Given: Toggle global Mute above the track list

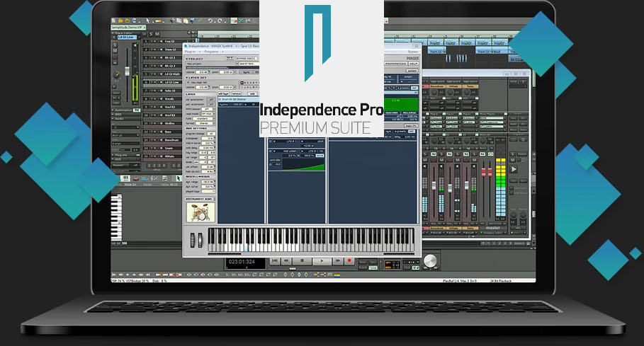Looking at the screenshot, I should coord(157,34).
